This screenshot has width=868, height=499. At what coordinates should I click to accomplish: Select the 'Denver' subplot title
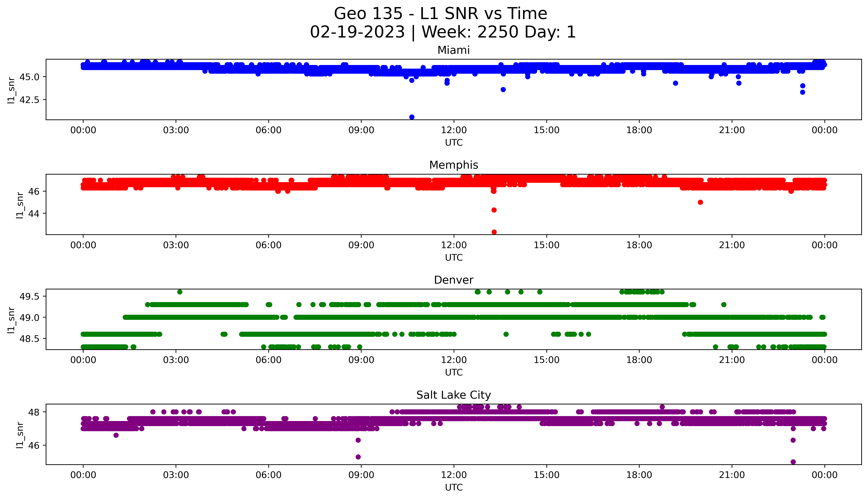(x=453, y=280)
